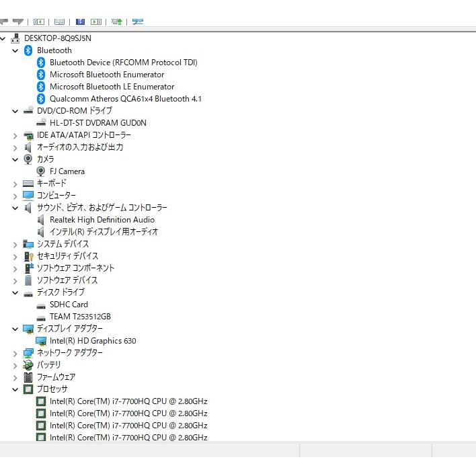The image size is (476, 476).
Task: Select the Microsoft Bluetooth LE Enumerator entry
Action: point(112,87)
